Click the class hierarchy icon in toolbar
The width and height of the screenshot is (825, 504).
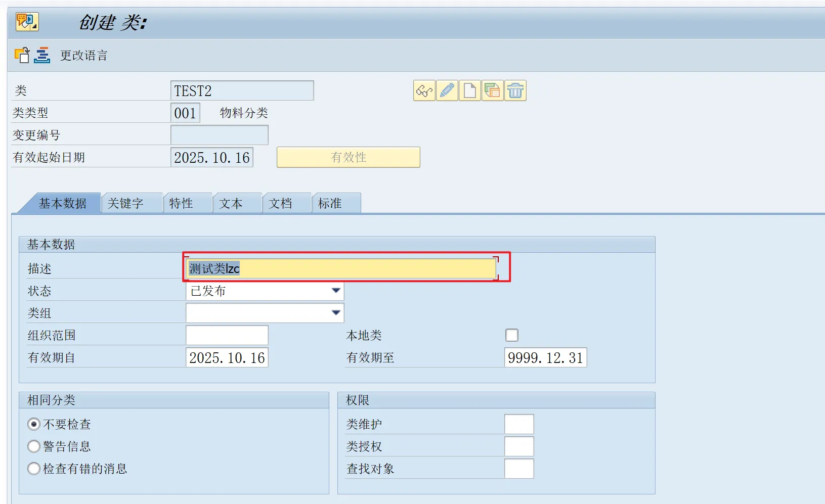pos(42,55)
